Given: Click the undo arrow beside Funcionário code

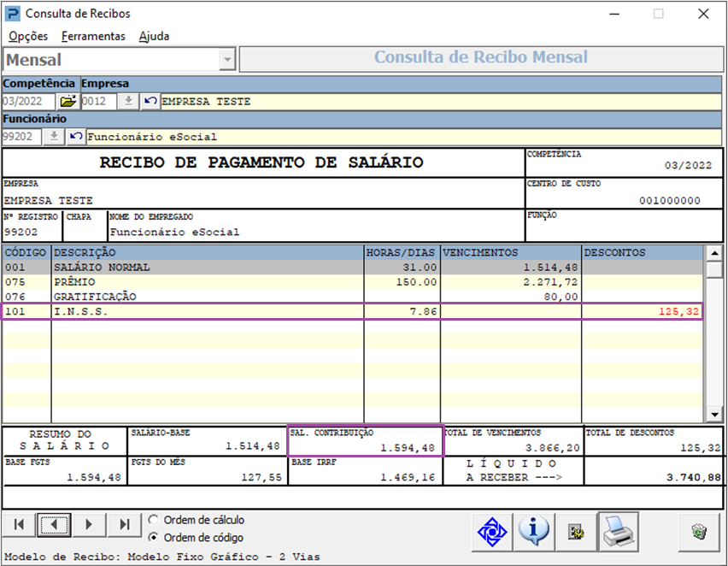Looking at the screenshot, I should tap(76, 136).
